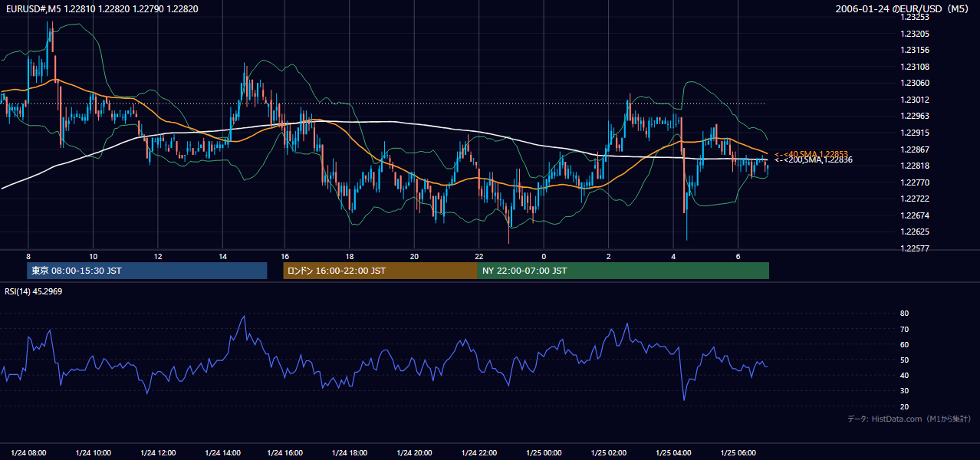This screenshot has width=980, height=460.
Task: Click the RSI scale value 60
Action: (904, 344)
